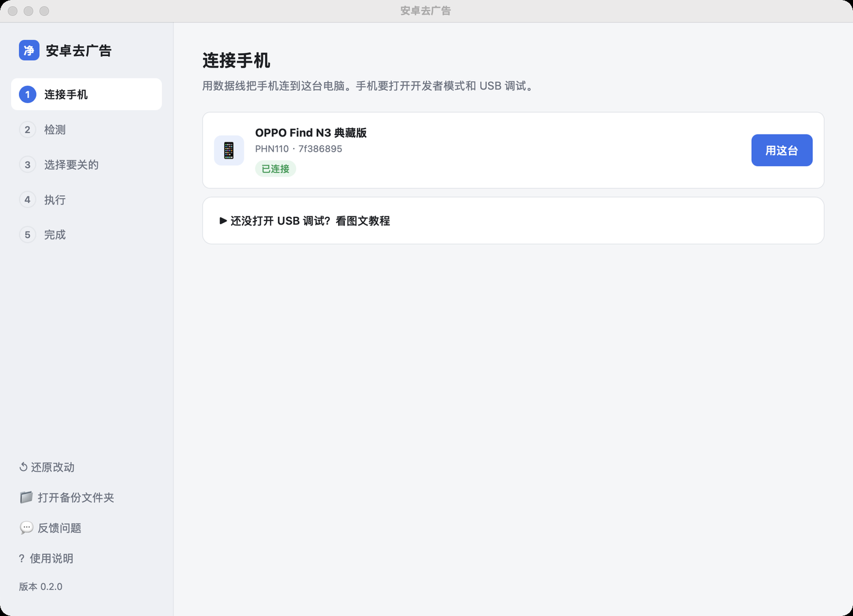Close the window with red button
Viewport: 853px width, 616px height.
[13, 11]
